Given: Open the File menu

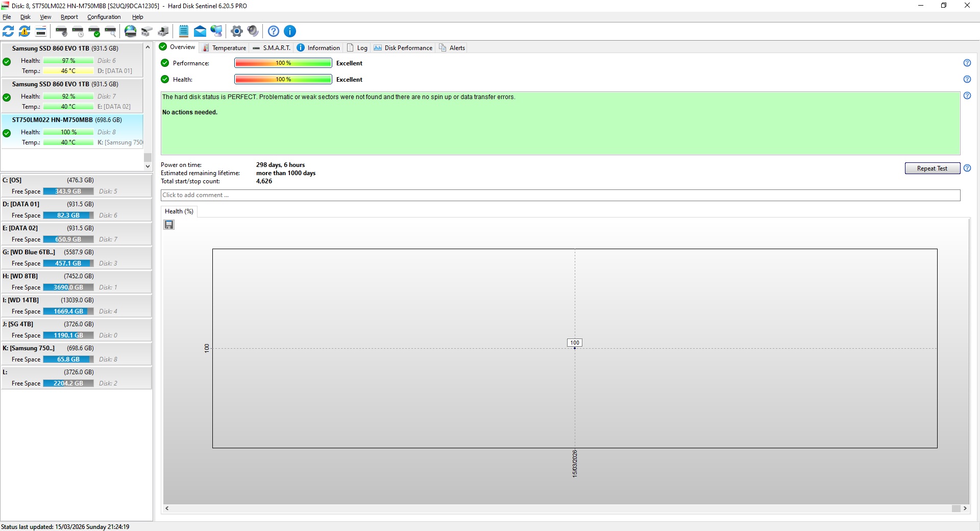Looking at the screenshot, I should (x=7, y=17).
